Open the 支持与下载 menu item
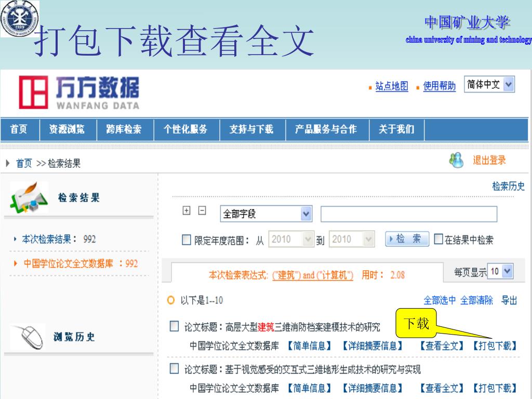Viewport: 532px width, 399px height. [x=251, y=129]
